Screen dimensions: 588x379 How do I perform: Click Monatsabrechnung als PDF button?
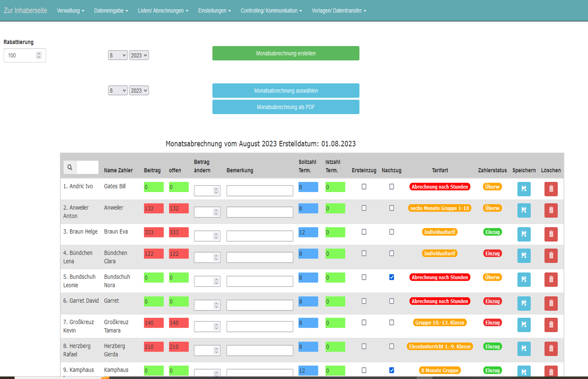(285, 107)
